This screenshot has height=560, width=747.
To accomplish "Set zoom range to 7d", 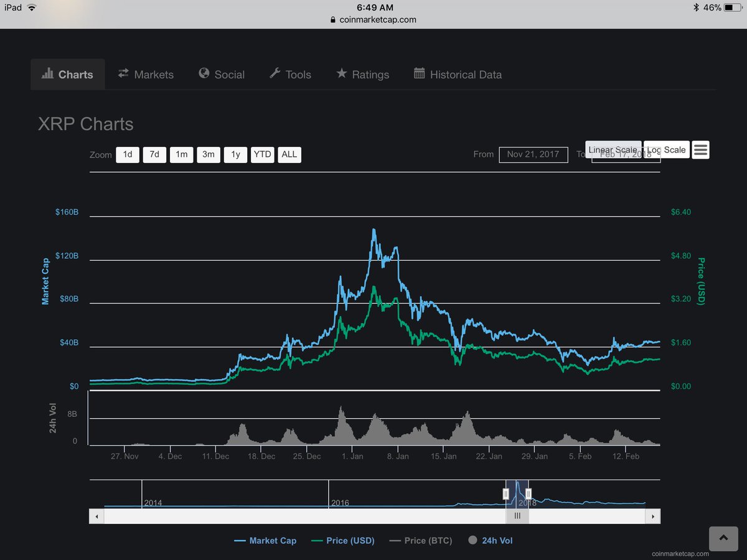I will click(154, 154).
